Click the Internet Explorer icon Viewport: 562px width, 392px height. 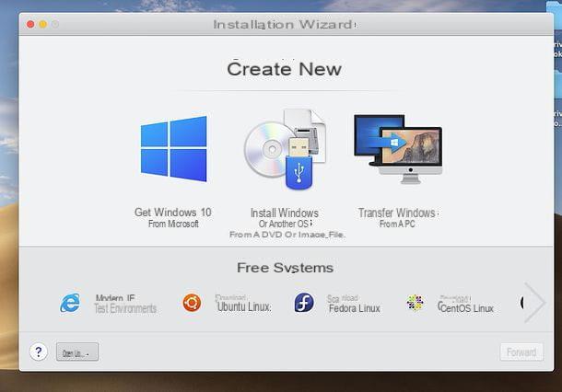pos(70,303)
